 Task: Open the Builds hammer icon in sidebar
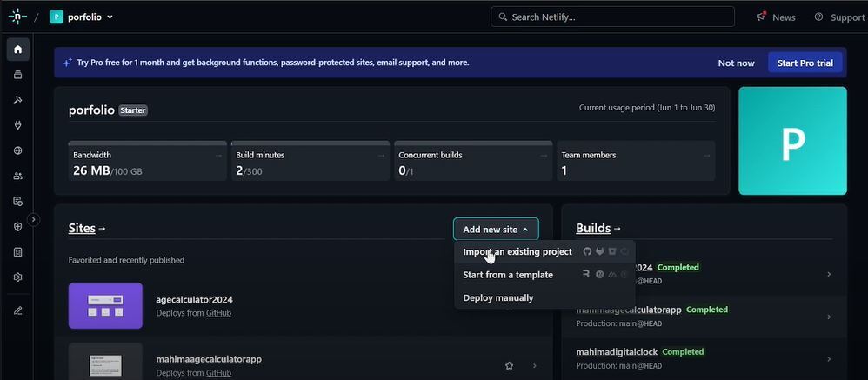[17, 100]
